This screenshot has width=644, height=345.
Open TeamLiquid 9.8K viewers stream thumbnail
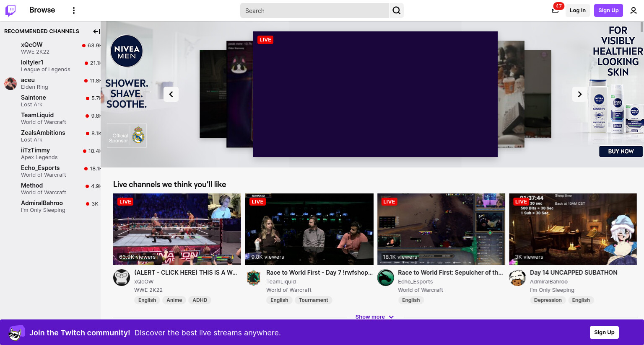click(309, 229)
